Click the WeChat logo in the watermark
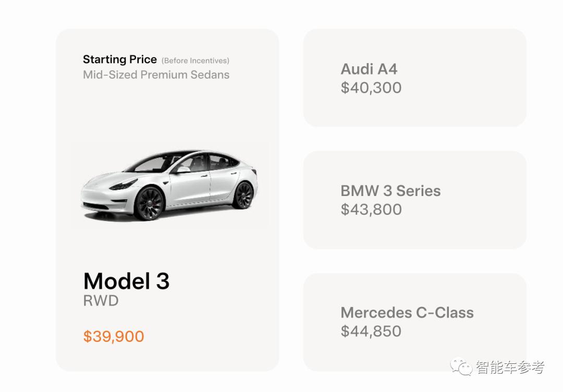This screenshot has width=563, height=392. click(462, 366)
